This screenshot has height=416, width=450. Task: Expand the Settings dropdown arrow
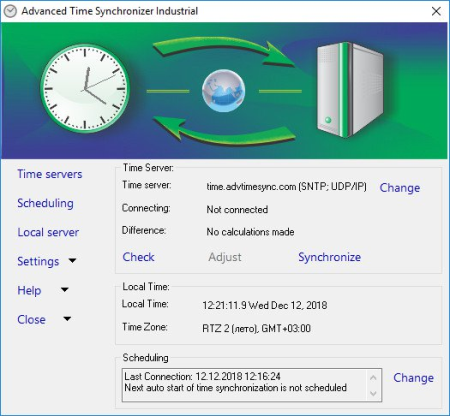click(x=72, y=261)
